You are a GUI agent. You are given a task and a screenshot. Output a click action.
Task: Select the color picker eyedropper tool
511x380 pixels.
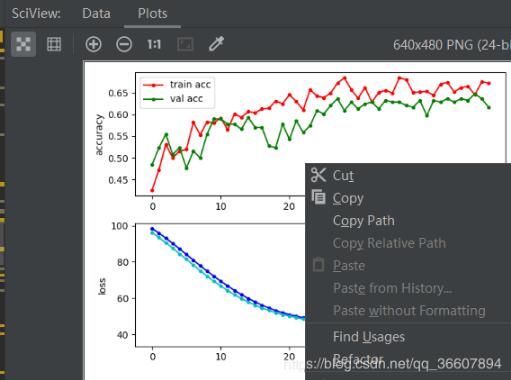point(216,44)
